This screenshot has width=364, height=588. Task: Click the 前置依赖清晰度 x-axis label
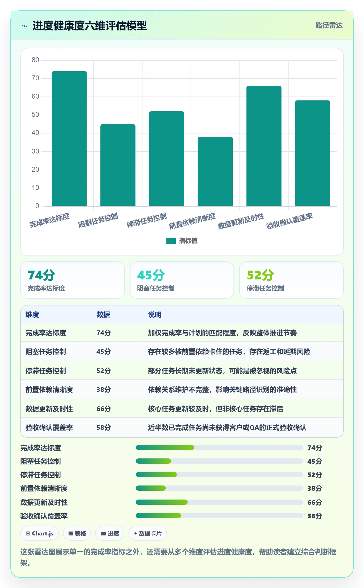click(x=192, y=221)
